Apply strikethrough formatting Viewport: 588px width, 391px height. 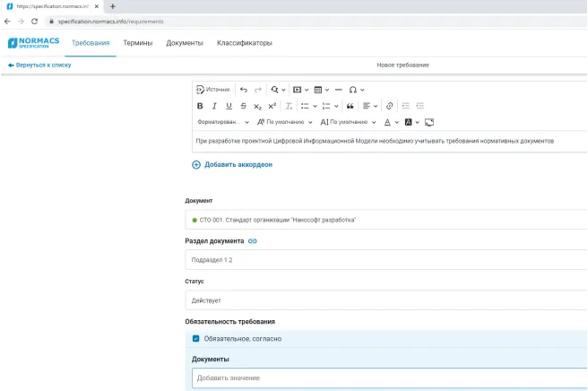click(x=243, y=106)
